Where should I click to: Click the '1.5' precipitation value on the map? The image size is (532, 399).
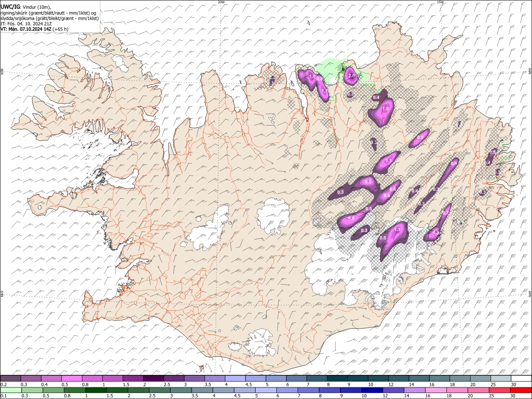click(x=312, y=76)
